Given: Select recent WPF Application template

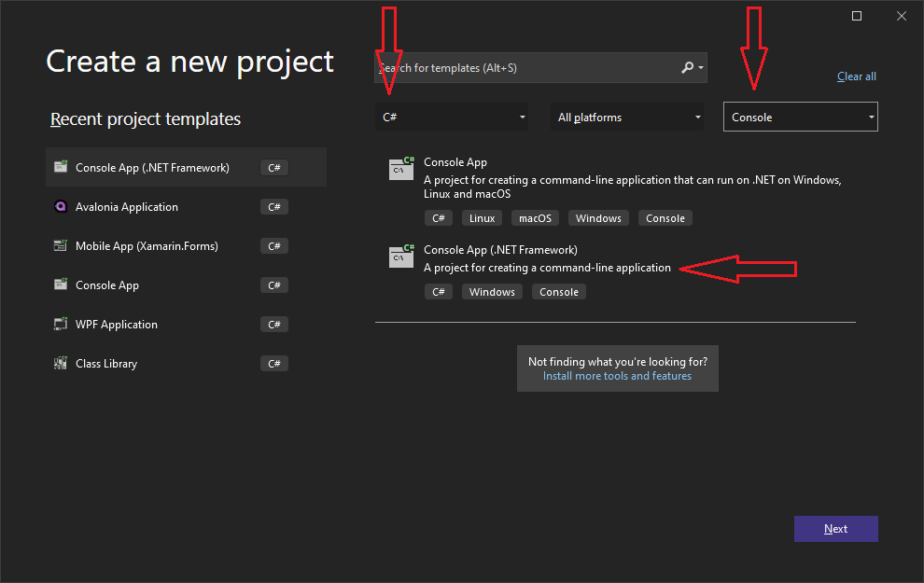Looking at the screenshot, I should (x=117, y=325).
